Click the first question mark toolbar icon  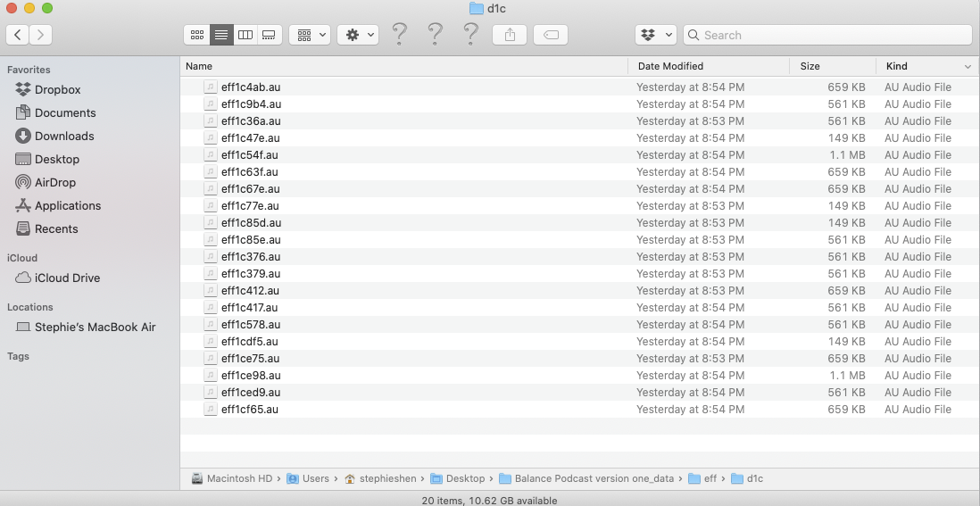(399, 34)
